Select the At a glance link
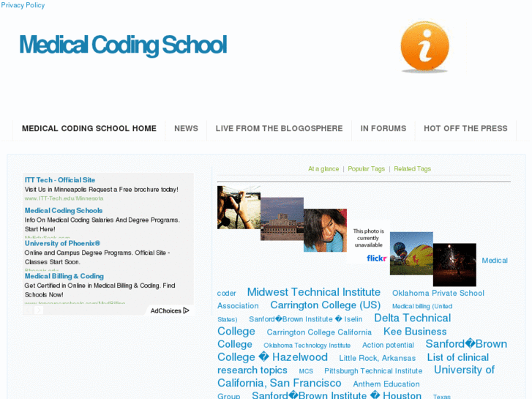The height and width of the screenshot is (399, 532). pyautogui.click(x=323, y=169)
